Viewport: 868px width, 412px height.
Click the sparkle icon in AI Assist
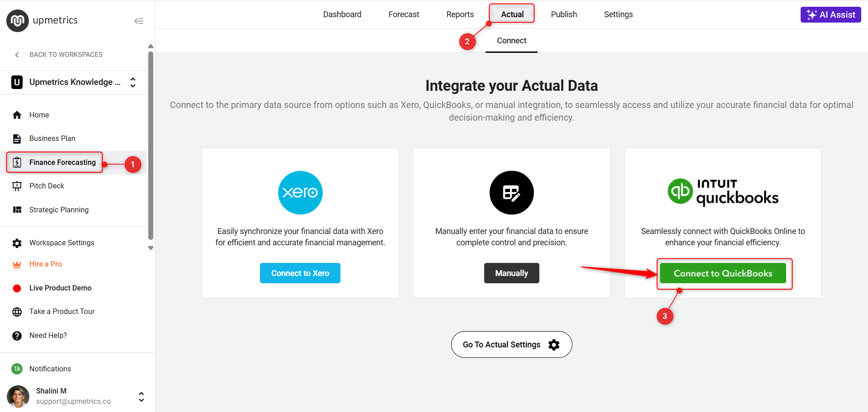811,14
